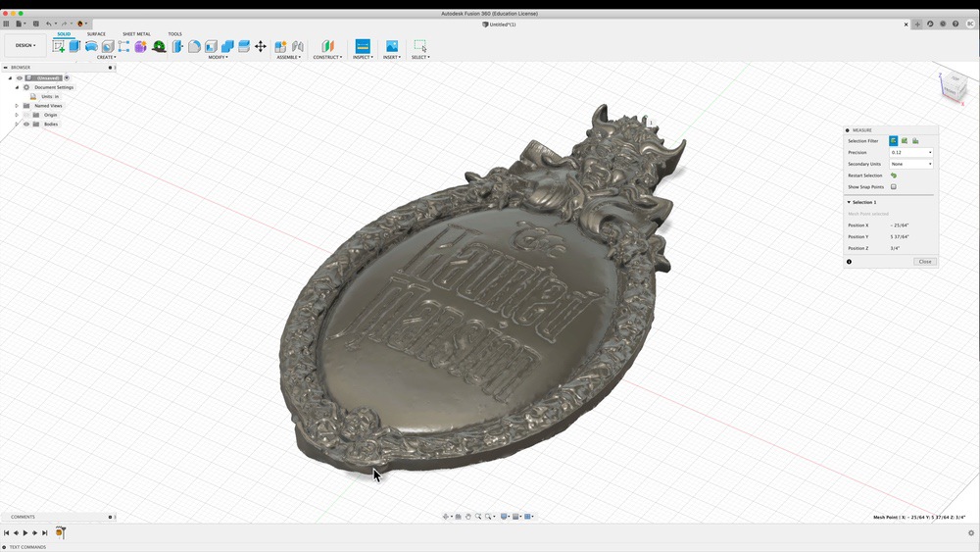Click the Fillet tool icon
The height and width of the screenshot is (552, 980).
click(x=194, y=46)
